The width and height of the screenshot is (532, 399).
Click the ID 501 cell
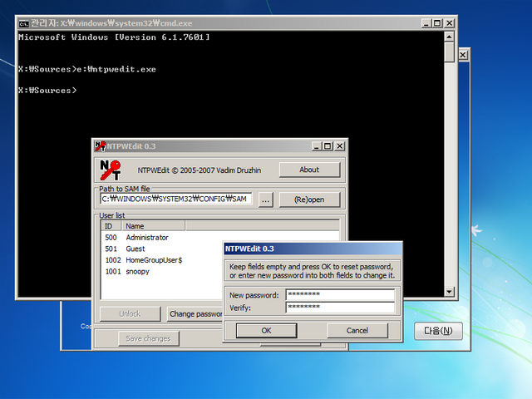tap(111, 249)
